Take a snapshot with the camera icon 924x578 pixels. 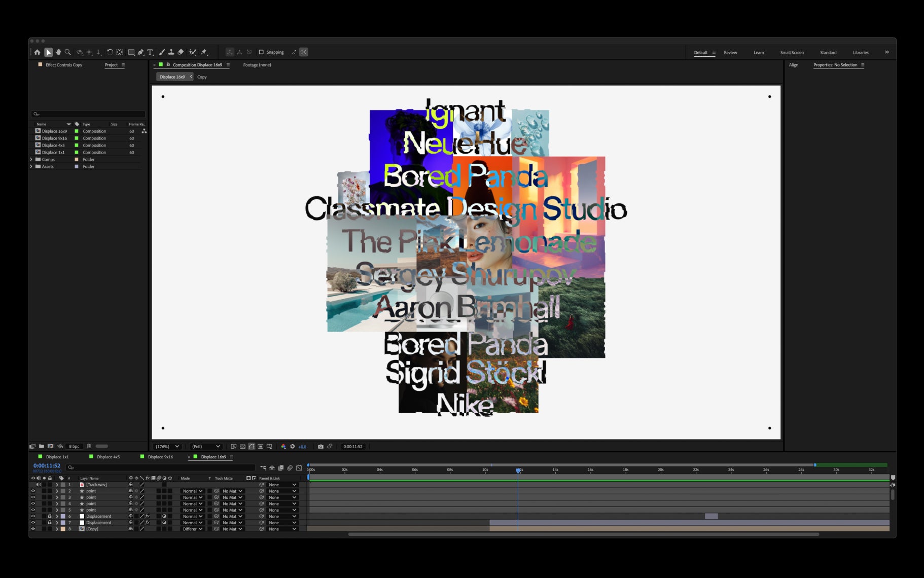321,447
